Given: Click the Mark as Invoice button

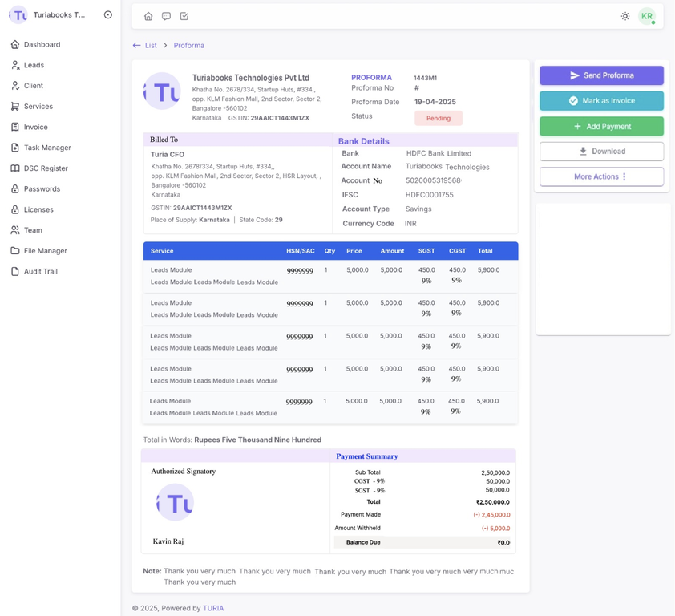Looking at the screenshot, I should pos(601,101).
